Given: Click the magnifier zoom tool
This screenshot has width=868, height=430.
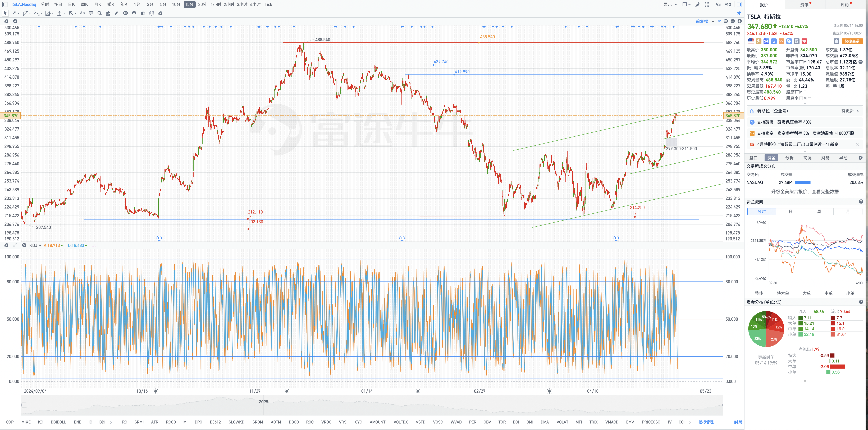Looking at the screenshot, I should (99, 13).
